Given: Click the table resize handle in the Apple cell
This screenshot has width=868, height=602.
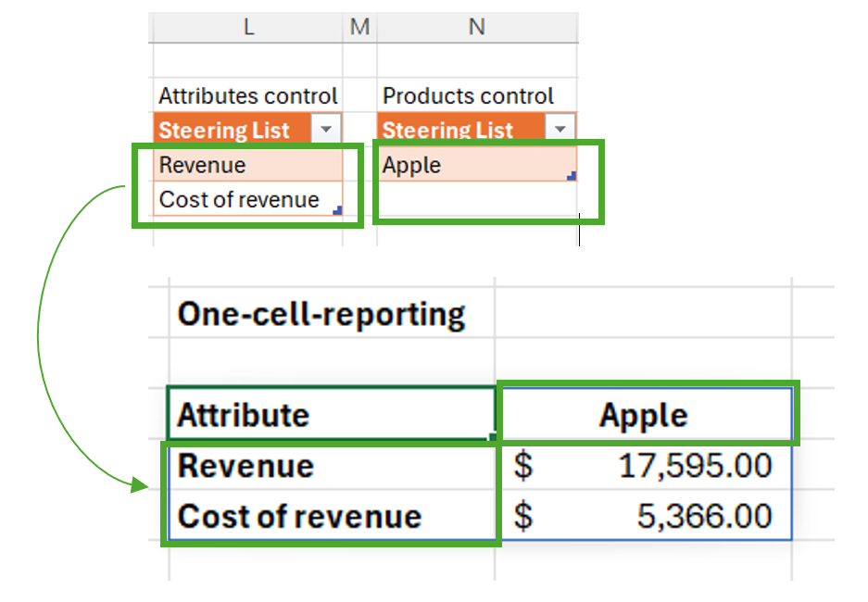Looking at the screenshot, I should click(572, 176).
